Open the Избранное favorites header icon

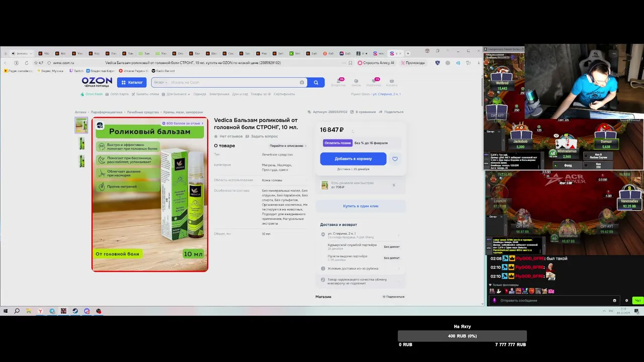click(374, 82)
